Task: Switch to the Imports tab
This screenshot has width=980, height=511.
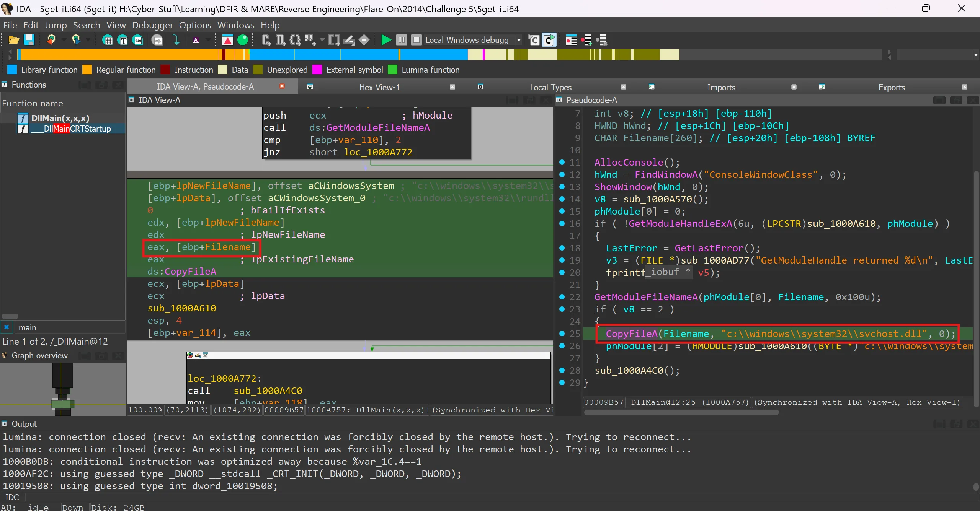Action: pos(721,87)
